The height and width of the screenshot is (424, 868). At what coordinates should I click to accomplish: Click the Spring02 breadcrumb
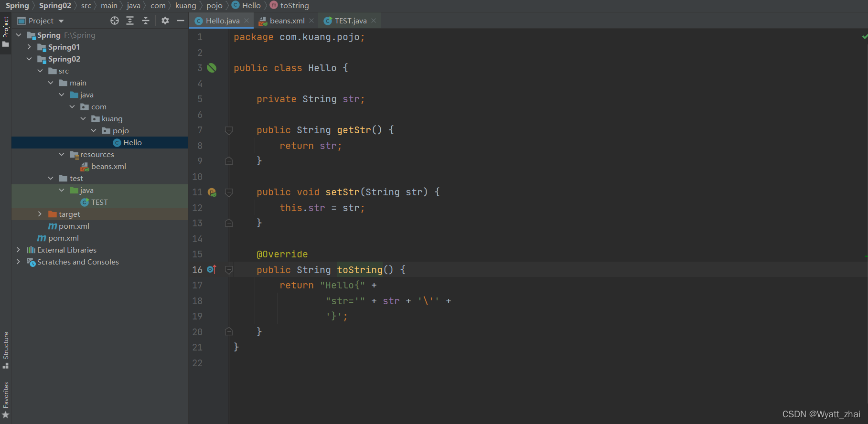(x=55, y=6)
